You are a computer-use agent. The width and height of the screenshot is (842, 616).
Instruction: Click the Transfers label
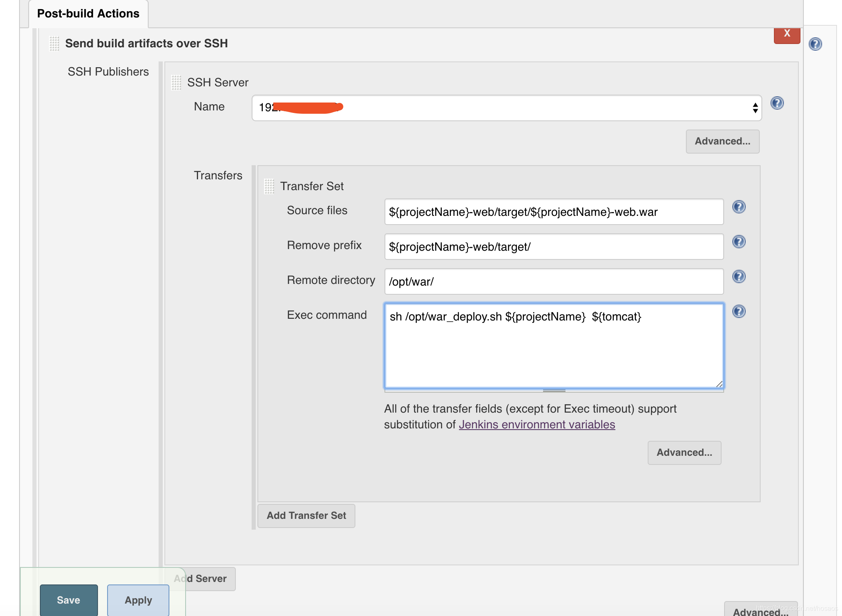(x=218, y=176)
